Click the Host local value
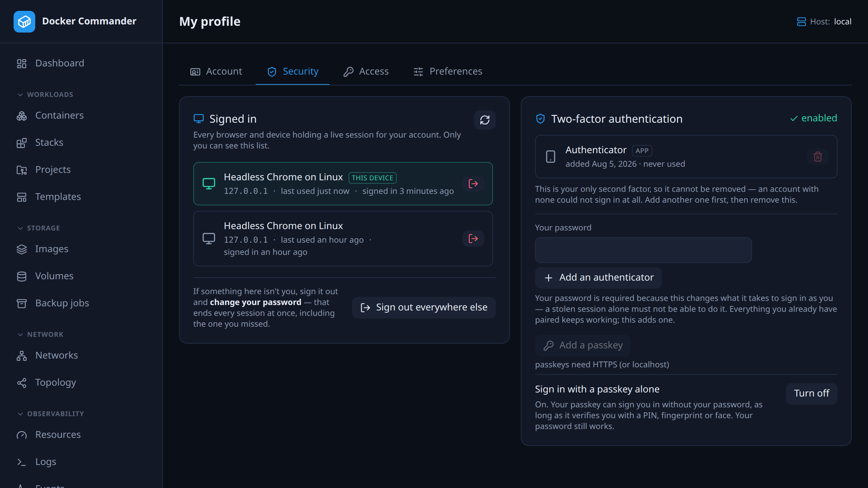Image resolution: width=868 pixels, height=488 pixels. pyautogui.click(x=843, y=22)
